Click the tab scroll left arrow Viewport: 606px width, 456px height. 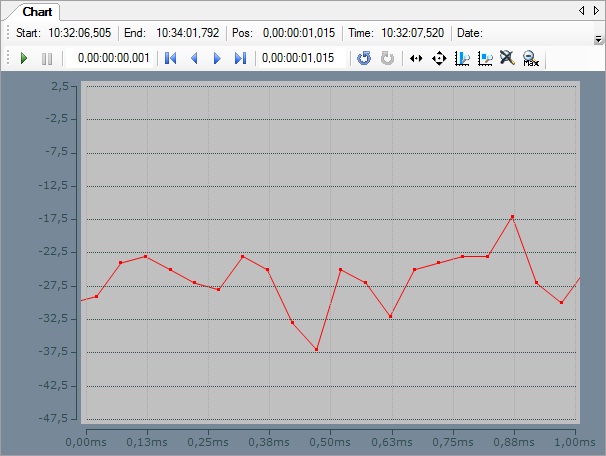(582, 11)
